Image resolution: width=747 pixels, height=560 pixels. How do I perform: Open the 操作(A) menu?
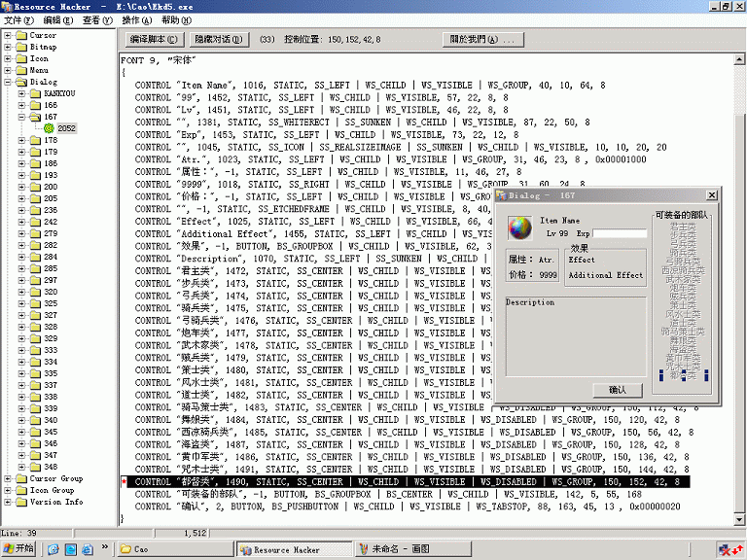click(x=136, y=19)
